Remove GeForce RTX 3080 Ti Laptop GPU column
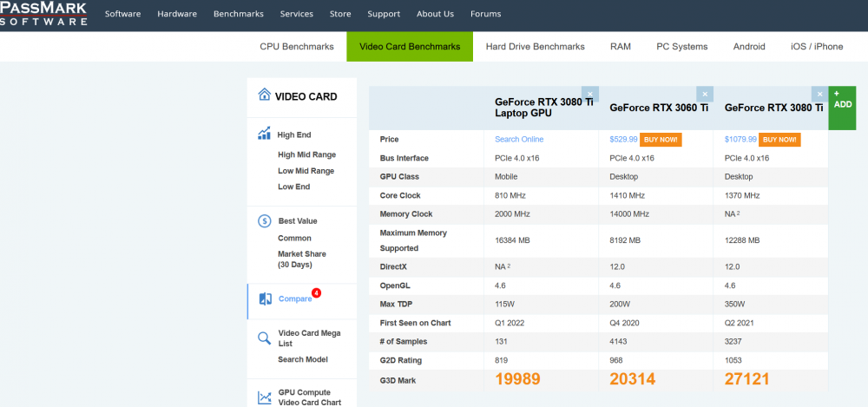 pyautogui.click(x=590, y=94)
